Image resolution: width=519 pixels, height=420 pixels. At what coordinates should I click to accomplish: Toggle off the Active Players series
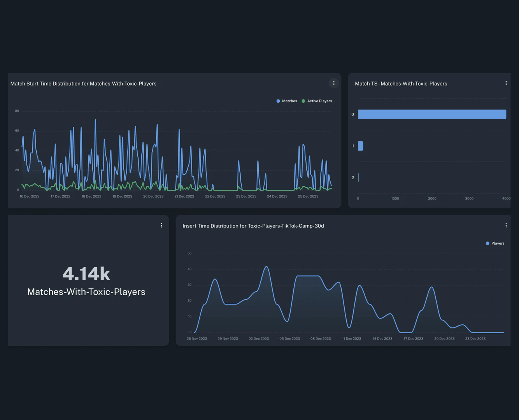(x=317, y=101)
